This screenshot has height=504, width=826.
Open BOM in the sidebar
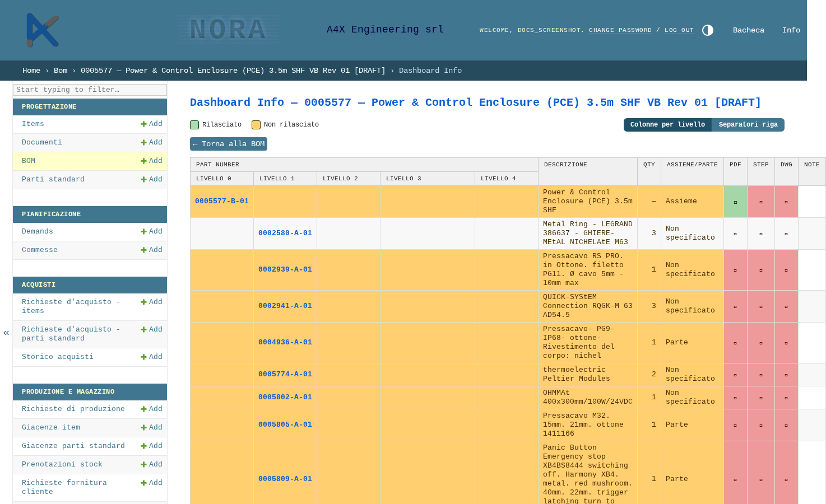[x=29, y=161]
